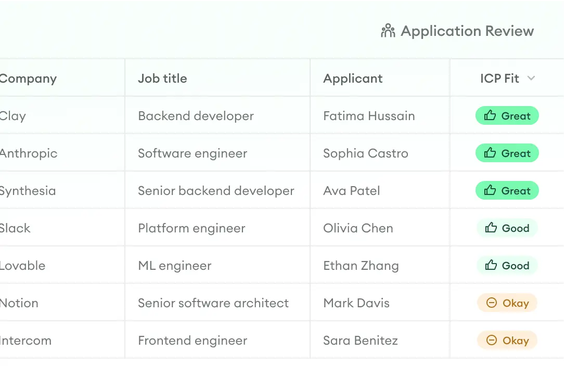
Task: Click thumbs-up icon in Olivia Chen's row
Action: click(x=491, y=228)
